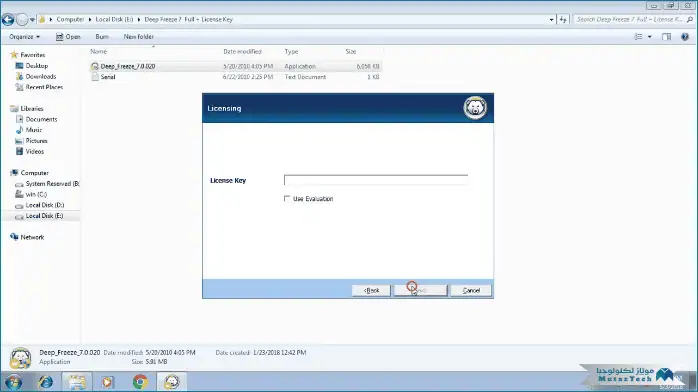This screenshot has width=698, height=392.
Task: Select Favorites in the navigation pane
Action: [32, 55]
